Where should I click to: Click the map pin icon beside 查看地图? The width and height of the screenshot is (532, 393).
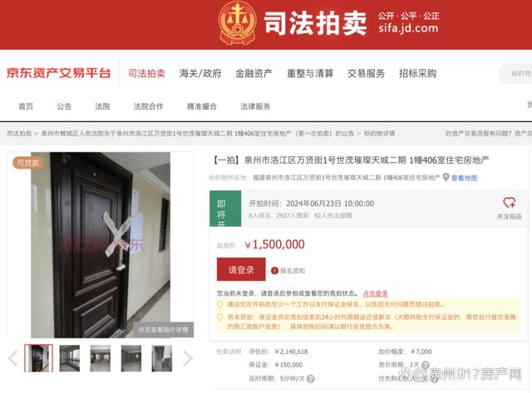point(446,177)
